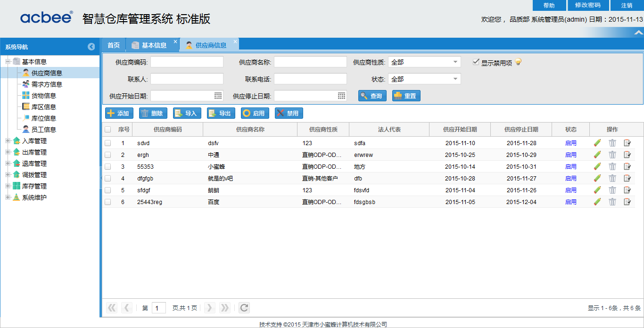Select 货物信息 in the navigation tree
The height and width of the screenshot is (328, 644).
point(43,96)
